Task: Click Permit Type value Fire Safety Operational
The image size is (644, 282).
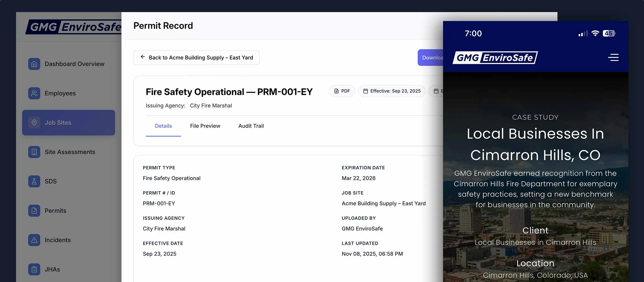Action: [x=172, y=178]
